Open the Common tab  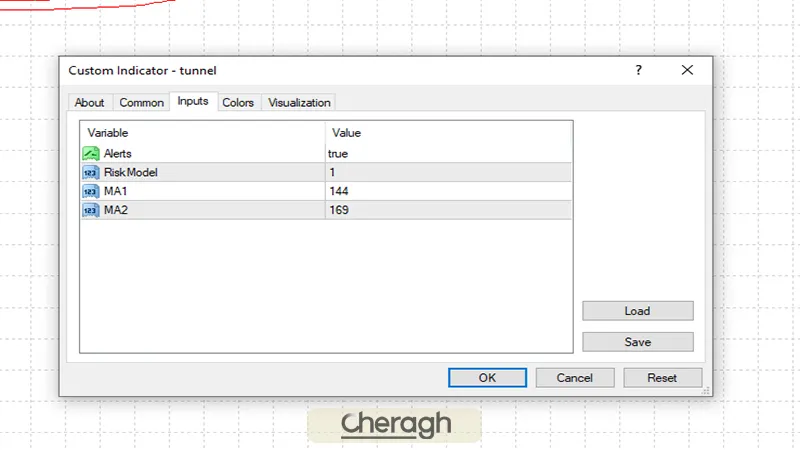click(141, 102)
